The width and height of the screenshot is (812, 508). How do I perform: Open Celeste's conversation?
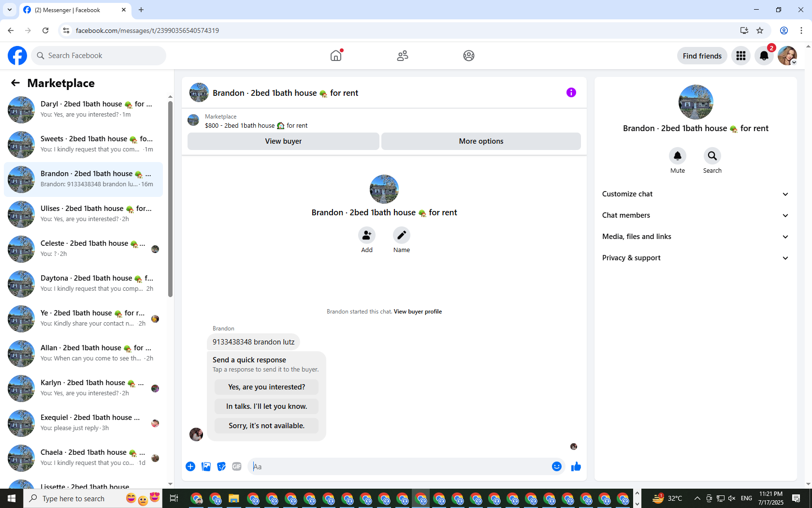pyautogui.click(x=83, y=249)
